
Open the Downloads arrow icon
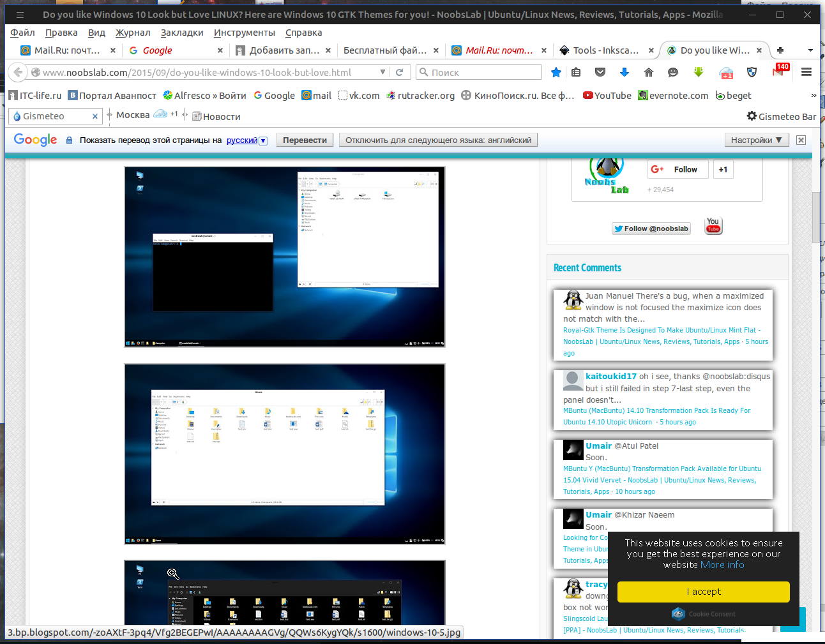(624, 72)
